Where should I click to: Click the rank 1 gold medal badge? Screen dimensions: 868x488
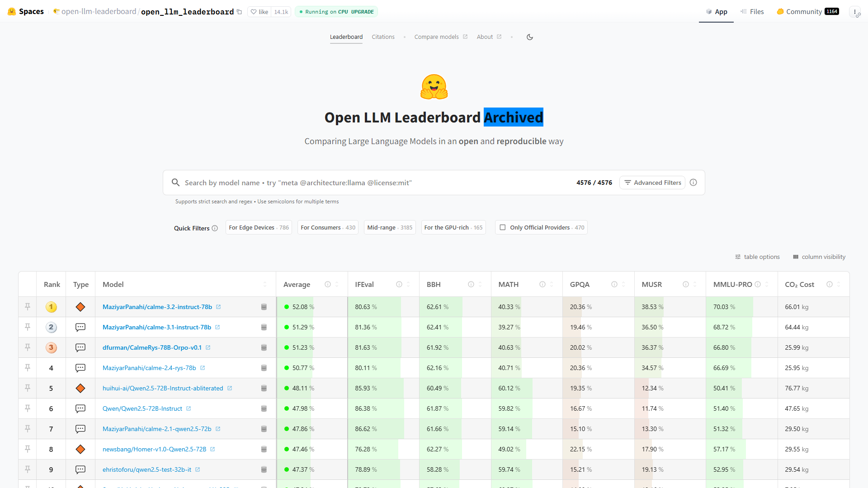[51, 307]
